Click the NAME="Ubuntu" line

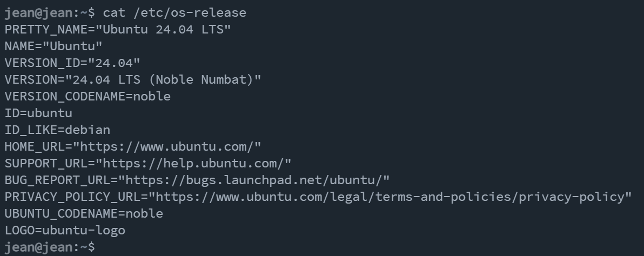(53, 46)
